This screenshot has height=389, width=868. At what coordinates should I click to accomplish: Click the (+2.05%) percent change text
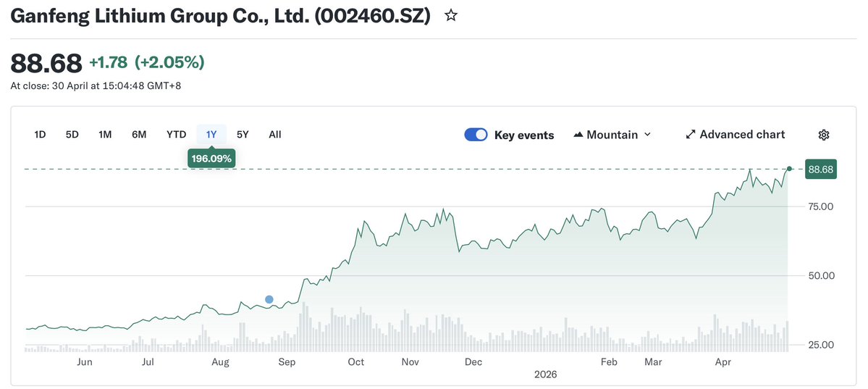click(169, 62)
